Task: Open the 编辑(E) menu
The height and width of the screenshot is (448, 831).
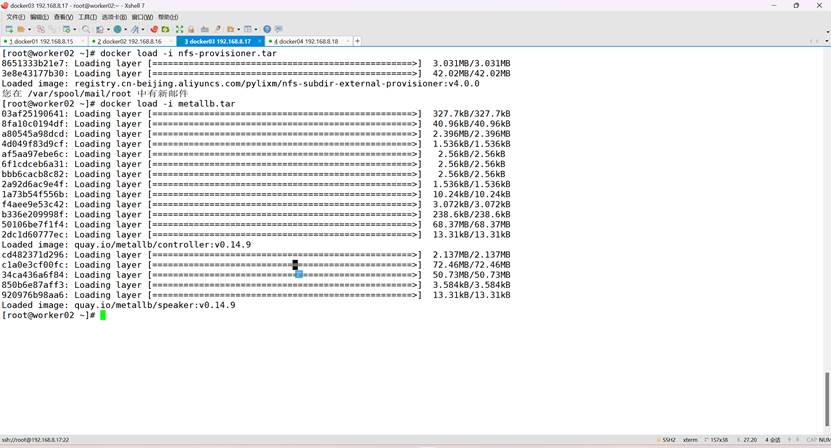Action: [x=39, y=17]
